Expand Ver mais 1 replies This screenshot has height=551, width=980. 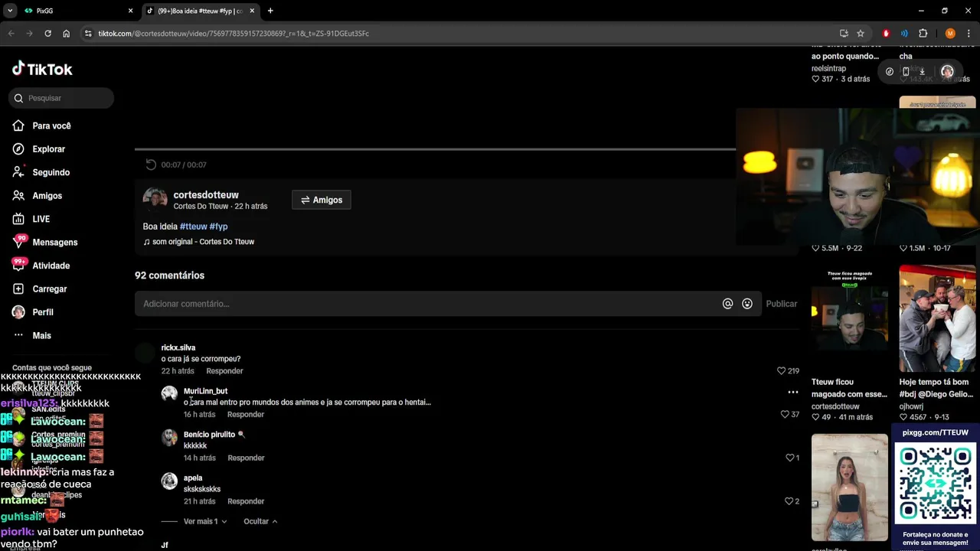205,521
